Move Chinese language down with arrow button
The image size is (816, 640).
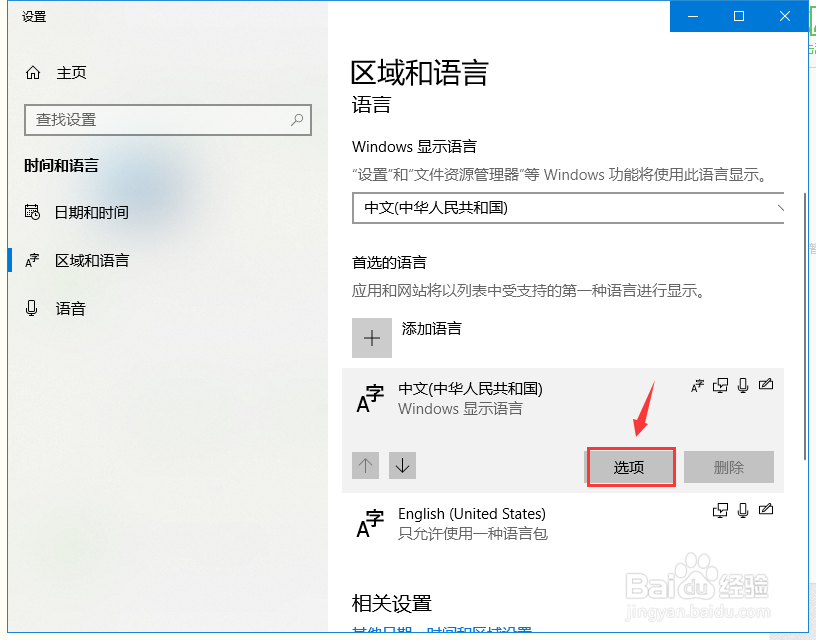click(x=402, y=466)
